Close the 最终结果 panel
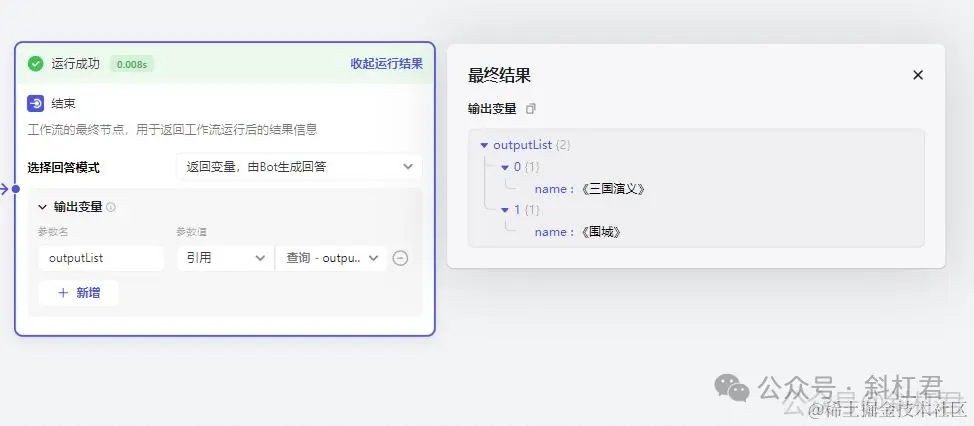The image size is (974, 426). pos(917,75)
